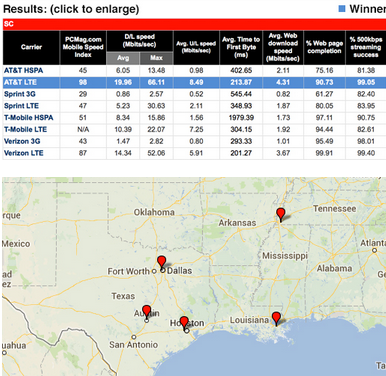This screenshot has width=386, height=376.
Task: Click the red SC region header bar
Action: [194, 24]
